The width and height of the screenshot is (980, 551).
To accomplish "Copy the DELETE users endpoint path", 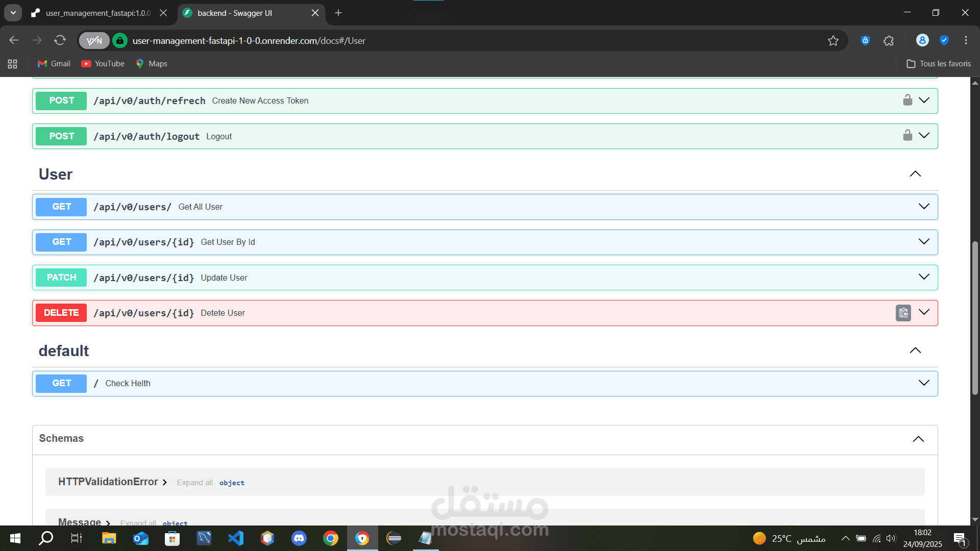I will [x=903, y=313].
